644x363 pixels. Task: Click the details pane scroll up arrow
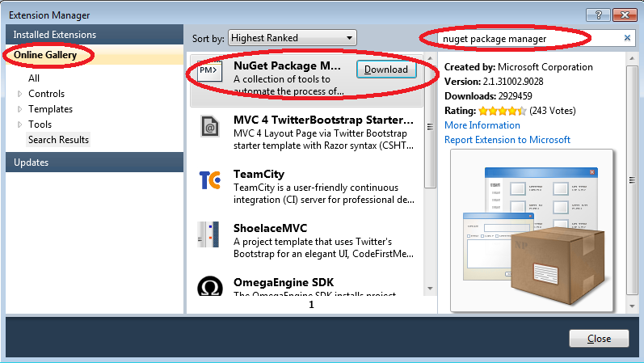632,58
